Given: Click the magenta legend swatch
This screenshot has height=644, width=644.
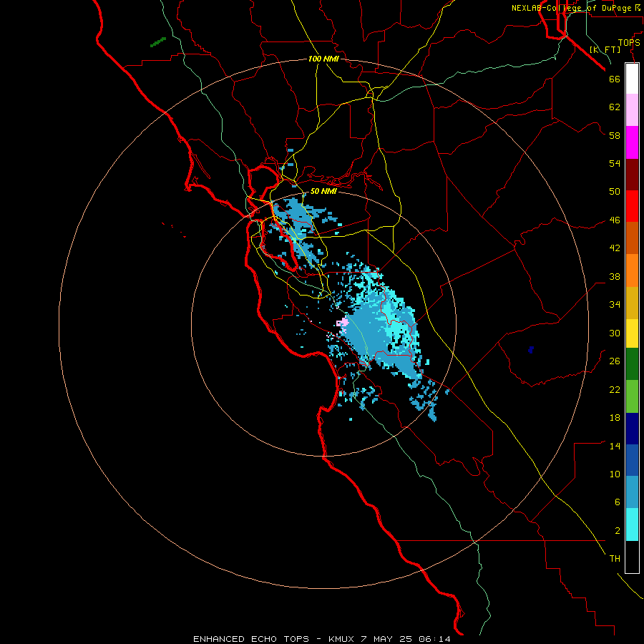Looking at the screenshot, I should coord(632,142).
